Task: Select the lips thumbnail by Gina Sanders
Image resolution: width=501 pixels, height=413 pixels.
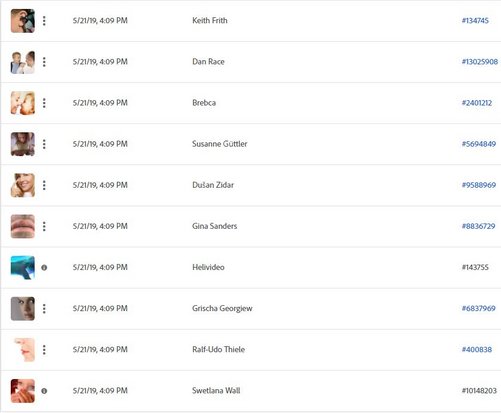Action: pos(23,226)
